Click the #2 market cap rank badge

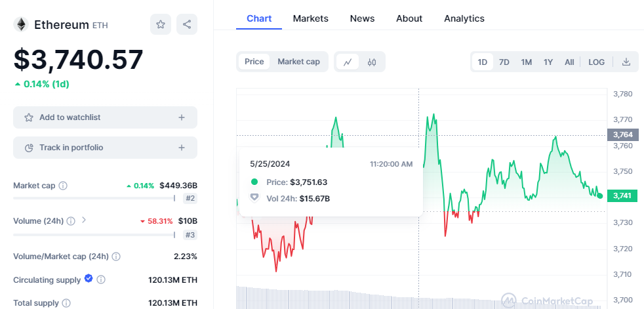point(190,199)
